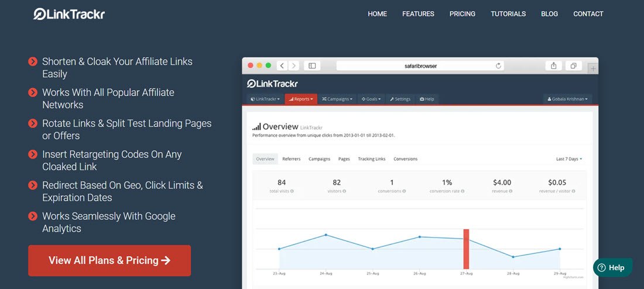Click the chart data point for 24-Aug

point(326,235)
